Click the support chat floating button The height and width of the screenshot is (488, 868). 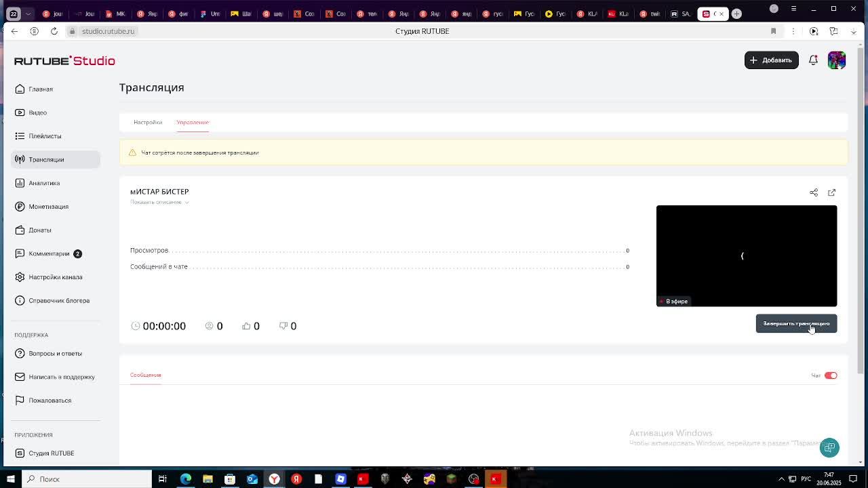(x=829, y=447)
